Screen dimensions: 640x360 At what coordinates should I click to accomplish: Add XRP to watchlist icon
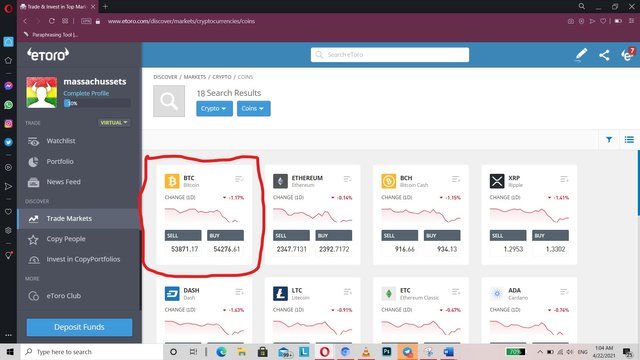point(564,179)
